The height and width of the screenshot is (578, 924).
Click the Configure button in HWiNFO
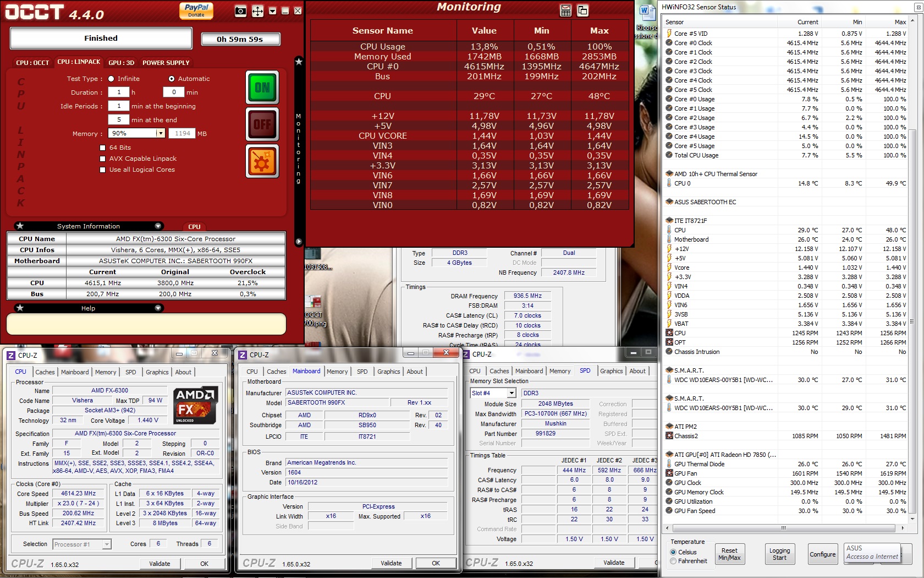click(822, 554)
